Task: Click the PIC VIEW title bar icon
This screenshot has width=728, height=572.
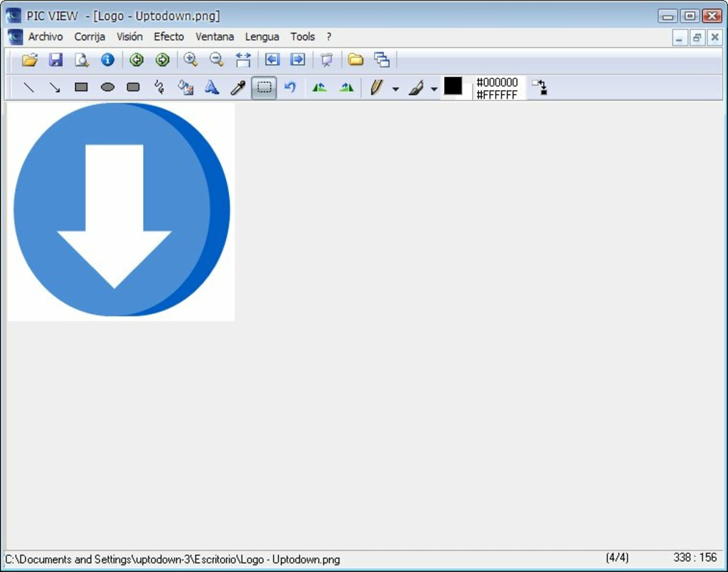Action: click(x=14, y=16)
